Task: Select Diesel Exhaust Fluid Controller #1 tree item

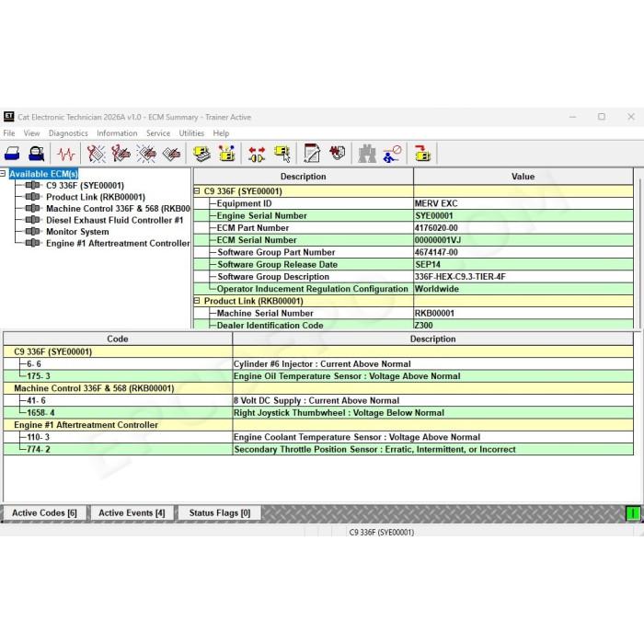Action: [x=115, y=220]
